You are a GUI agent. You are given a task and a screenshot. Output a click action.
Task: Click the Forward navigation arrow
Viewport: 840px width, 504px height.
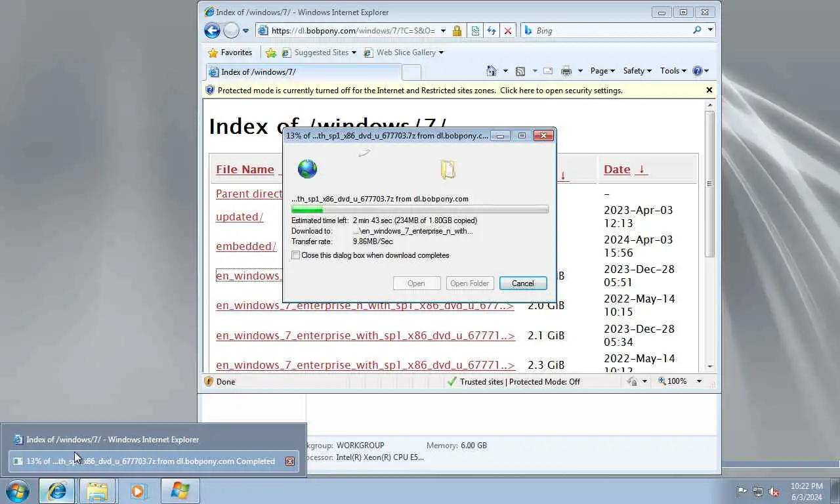231,30
